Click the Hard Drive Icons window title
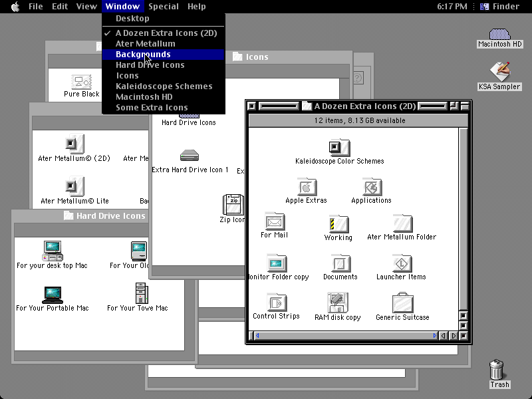The width and height of the screenshot is (532, 399). tap(110, 215)
